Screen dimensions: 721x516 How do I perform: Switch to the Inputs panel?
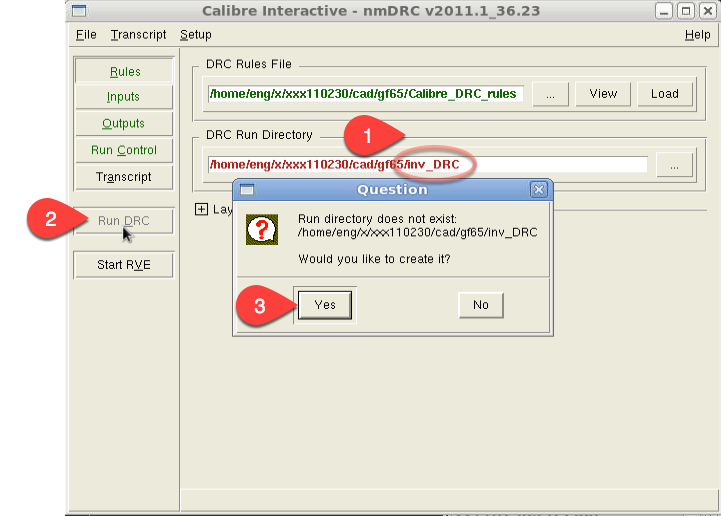point(124,97)
